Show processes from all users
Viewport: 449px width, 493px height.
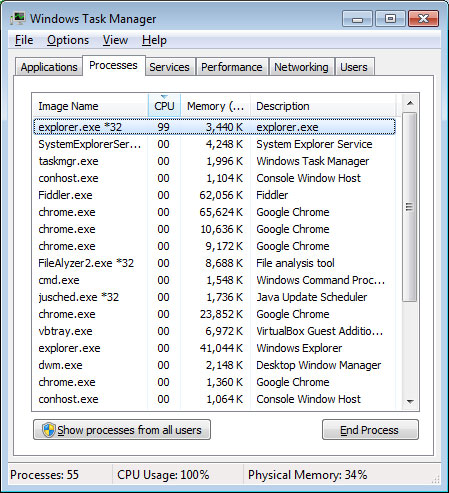click(122, 430)
